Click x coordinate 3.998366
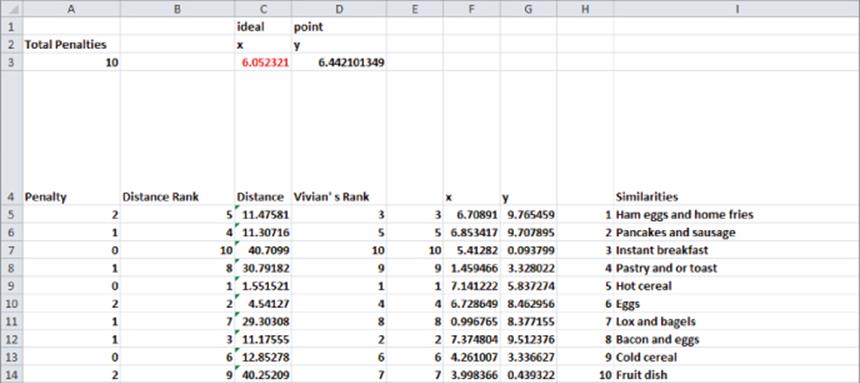This screenshot has height=383, width=860. pyautogui.click(x=472, y=375)
